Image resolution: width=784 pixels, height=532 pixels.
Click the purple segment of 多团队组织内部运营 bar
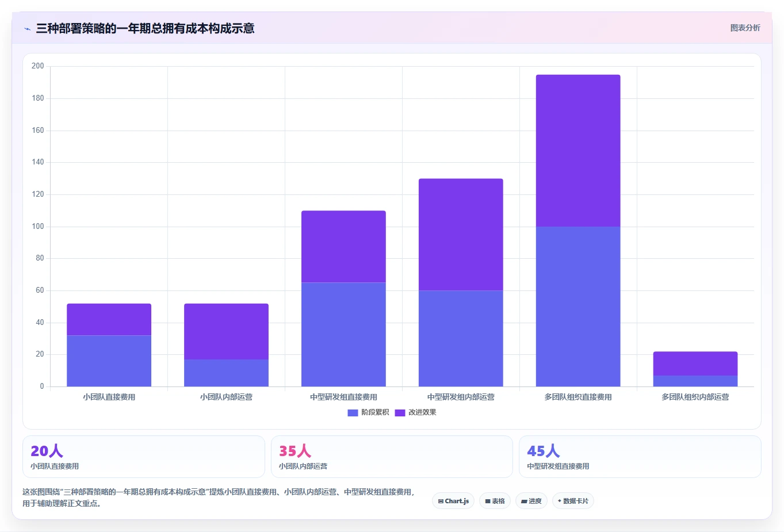(x=695, y=363)
